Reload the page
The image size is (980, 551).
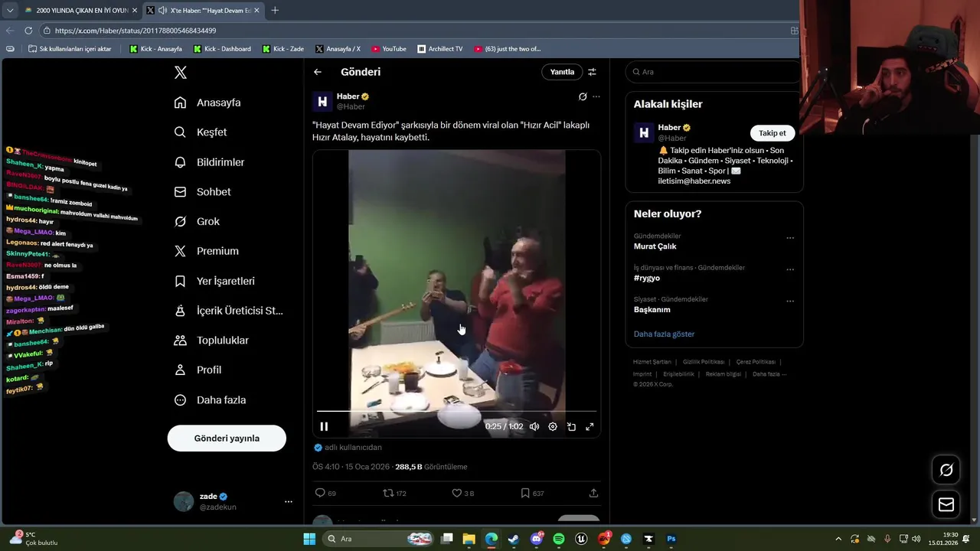[x=28, y=31]
